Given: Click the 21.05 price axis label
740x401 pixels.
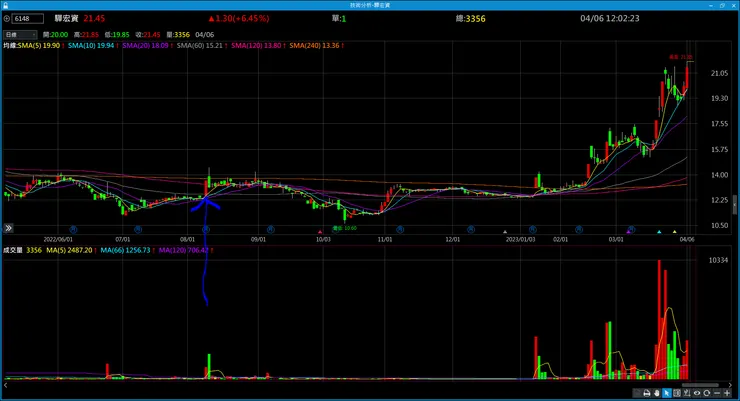Looking at the screenshot, I should click(719, 73).
